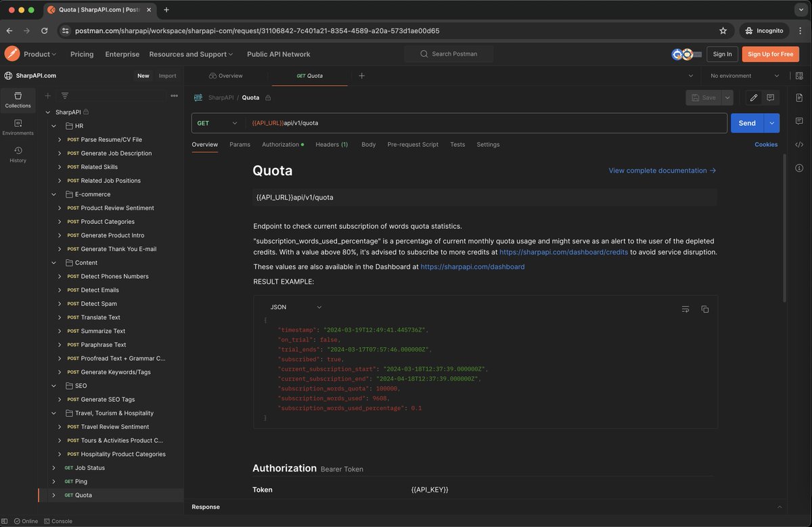Screen dimensions: 812x527
Task: Bookmark this page with star icon
Action: [x=723, y=30]
